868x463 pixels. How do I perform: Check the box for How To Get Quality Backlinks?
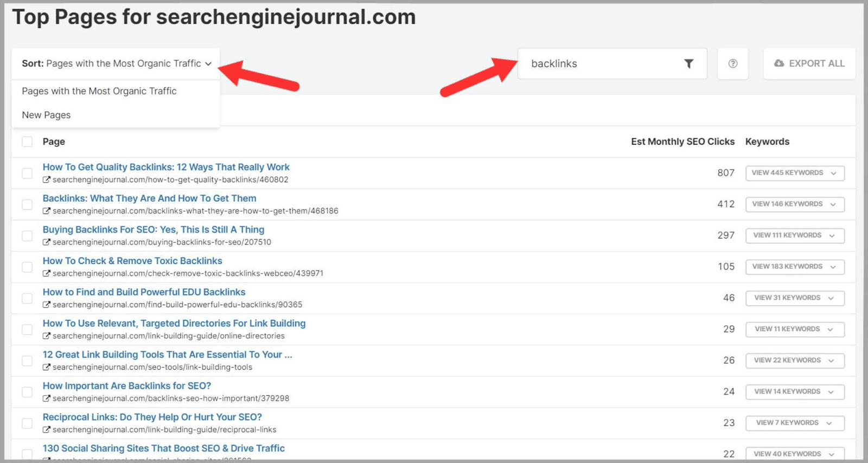[27, 173]
